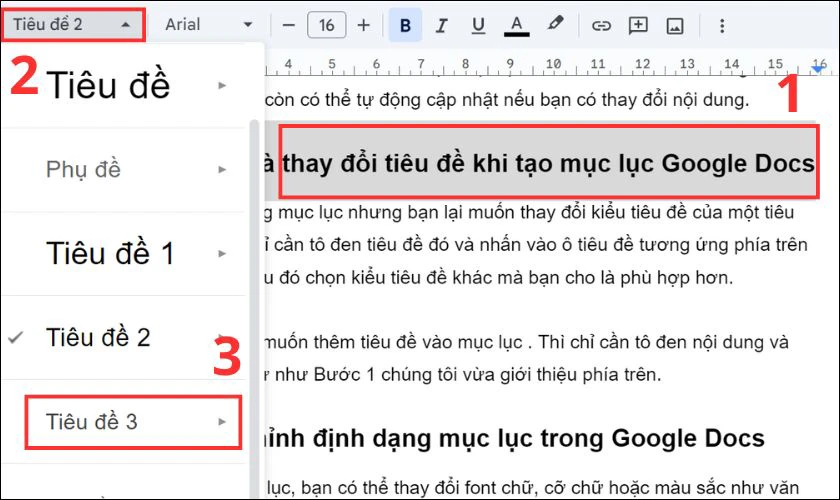Screen dimensions: 840x500
Task: Toggle Underline formatting button
Action: [478, 25]
